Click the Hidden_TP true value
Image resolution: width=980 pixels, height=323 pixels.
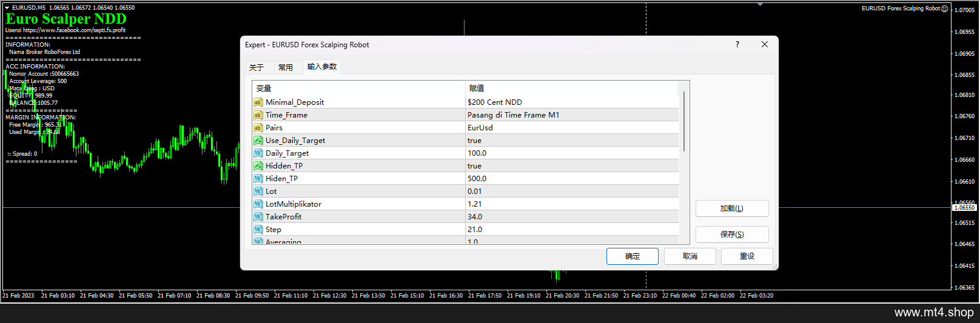coord(572,166)
